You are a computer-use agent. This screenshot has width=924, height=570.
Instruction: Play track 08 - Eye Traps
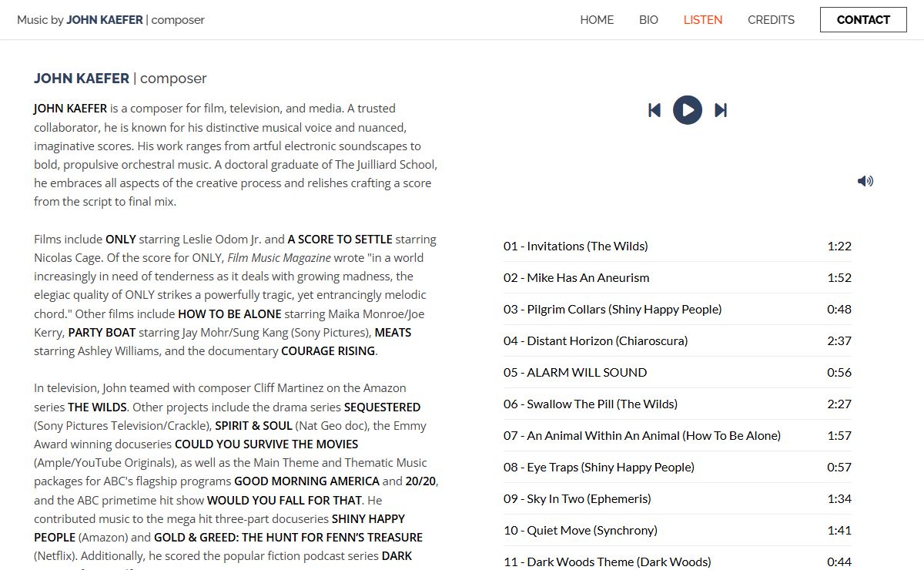click(x=678, y=468)
